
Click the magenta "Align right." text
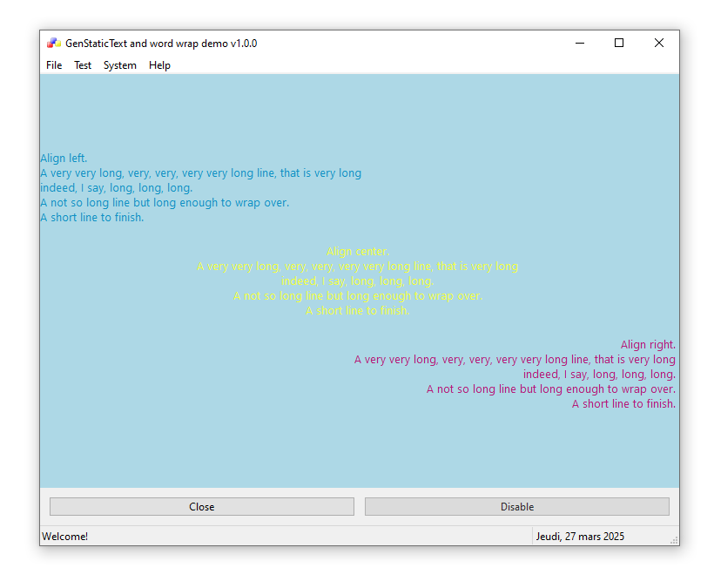pyautogui.click(x=648, y=345)
